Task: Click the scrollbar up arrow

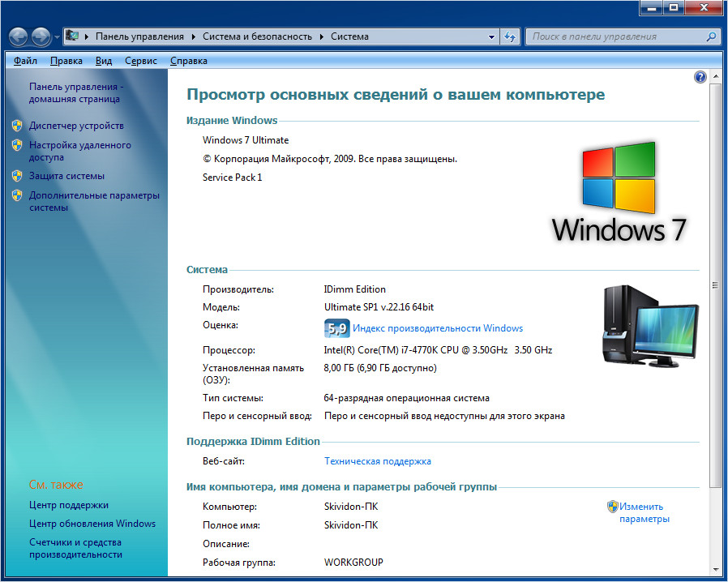Action: coord(716,76)
